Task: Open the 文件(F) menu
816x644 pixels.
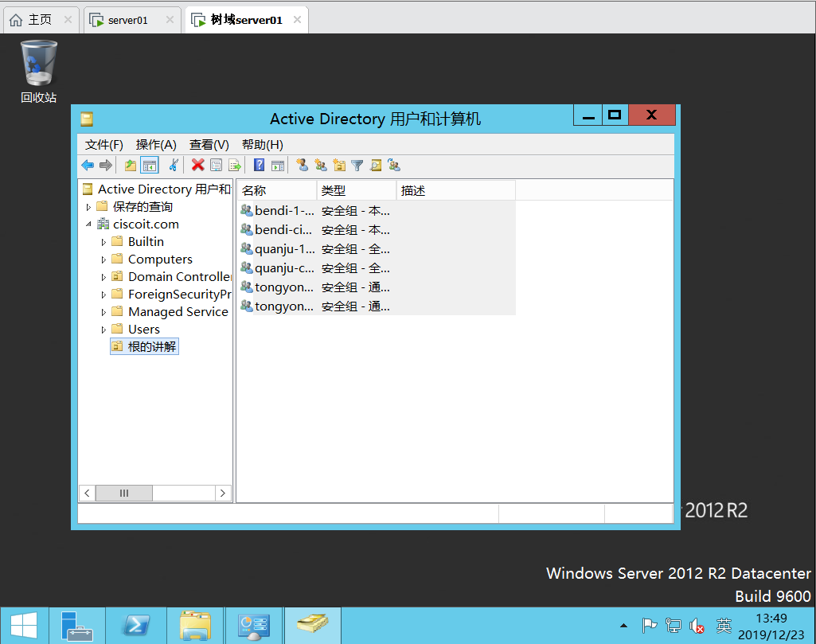Action: click(x=104, y=145)
